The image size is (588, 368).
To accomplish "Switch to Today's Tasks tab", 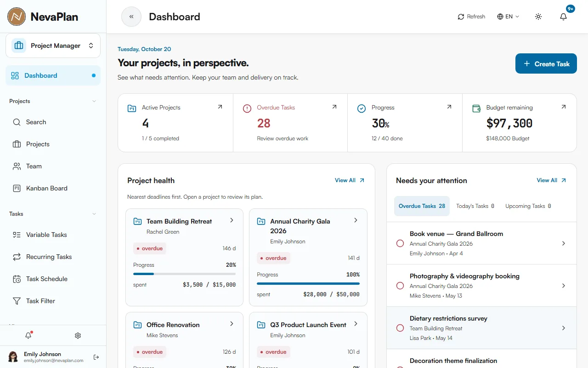I will [475, 206].
